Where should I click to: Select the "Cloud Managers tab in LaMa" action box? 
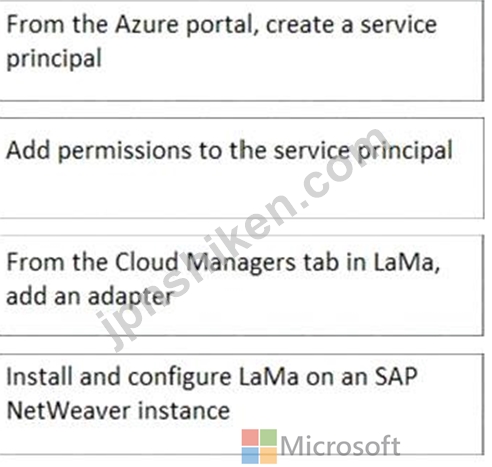coord(242,285)
